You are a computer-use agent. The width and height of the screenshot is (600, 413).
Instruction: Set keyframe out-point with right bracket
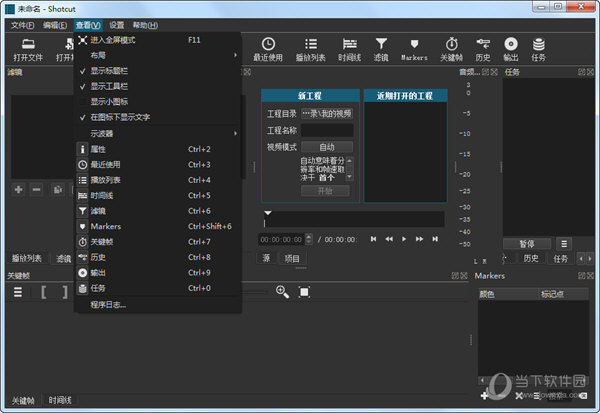pos(65,292)
